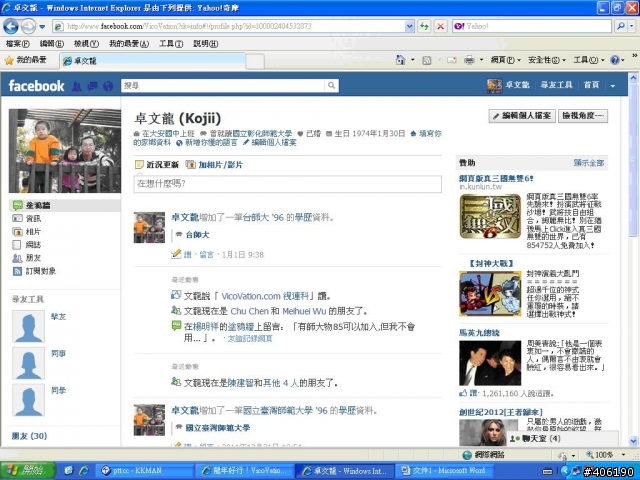Click 首頁 in the Facebook header
The width and height of the screenshot is (640, 480).
coord(591,85)
